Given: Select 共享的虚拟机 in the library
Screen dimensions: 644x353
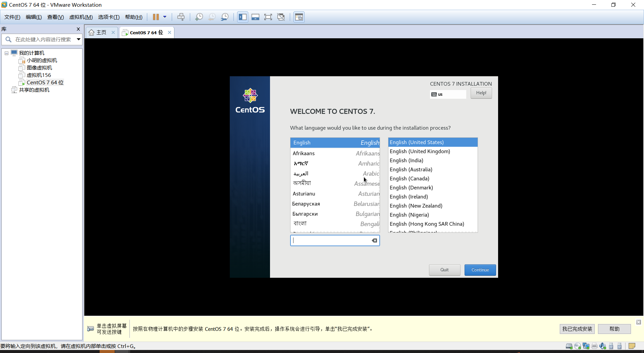Looking at the screenshot, I should (34, 90).
